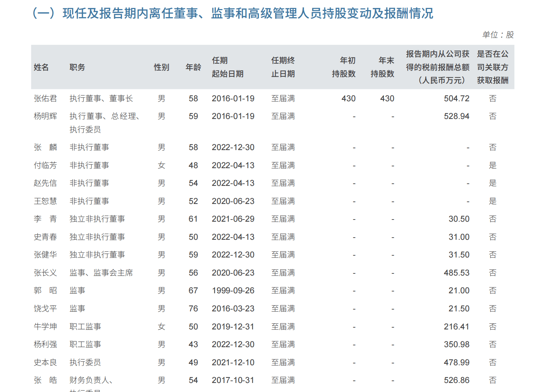Click the unit label 单位：股
The width and height of the screenshot is (543, 392).
tap(498, 35)
